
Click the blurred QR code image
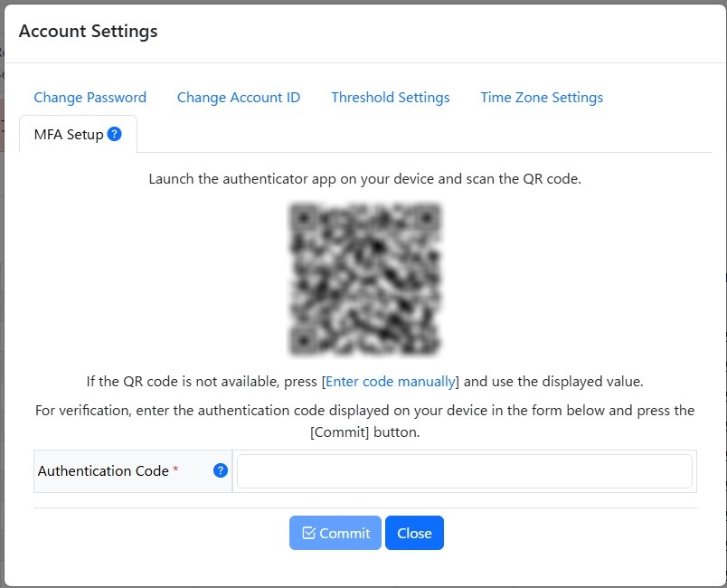[363, 278]
